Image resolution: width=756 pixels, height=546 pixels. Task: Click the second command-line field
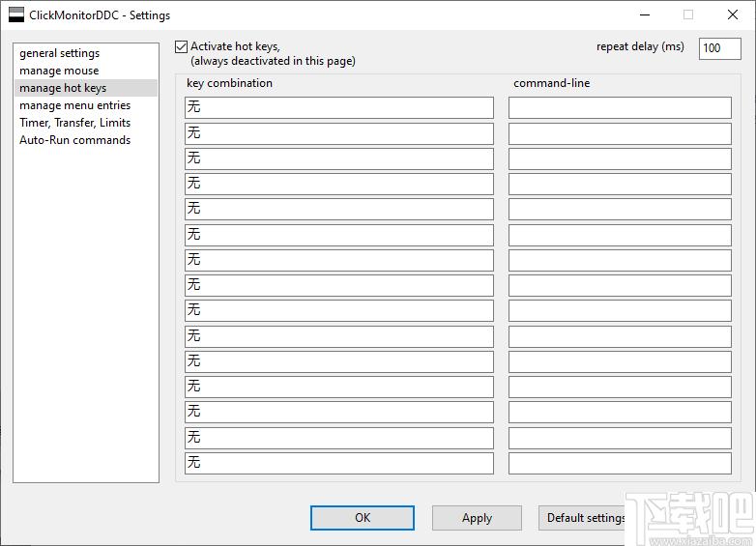click(620, 133)
